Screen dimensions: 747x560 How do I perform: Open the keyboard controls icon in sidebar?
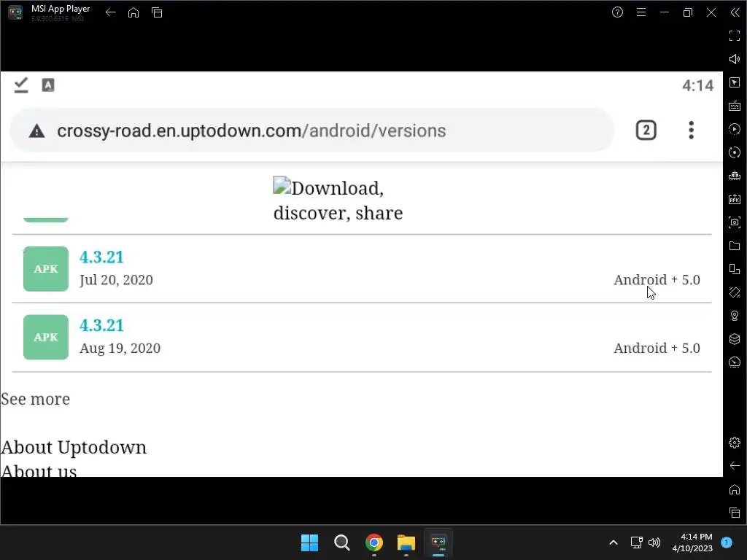(735, 106)
